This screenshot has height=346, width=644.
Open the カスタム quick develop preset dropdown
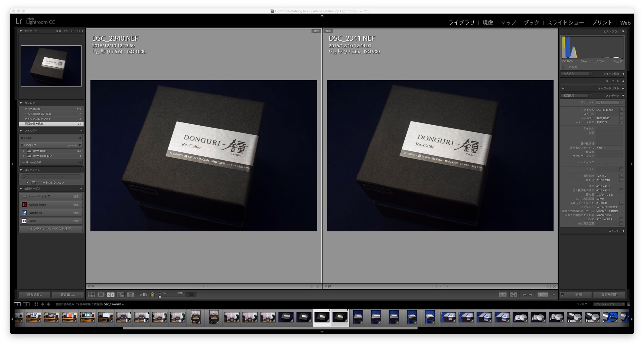[x=577, y=73]
